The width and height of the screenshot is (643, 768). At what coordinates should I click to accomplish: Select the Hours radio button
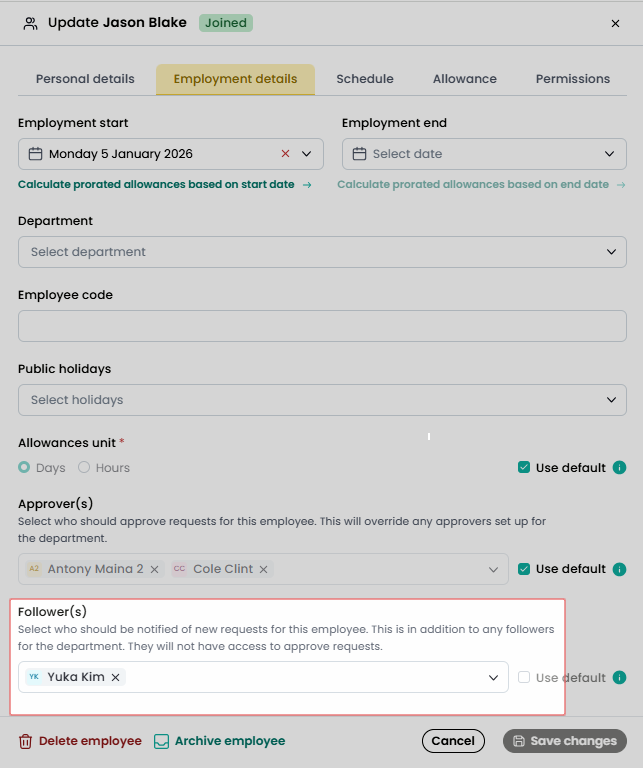[x=84, y=467]
